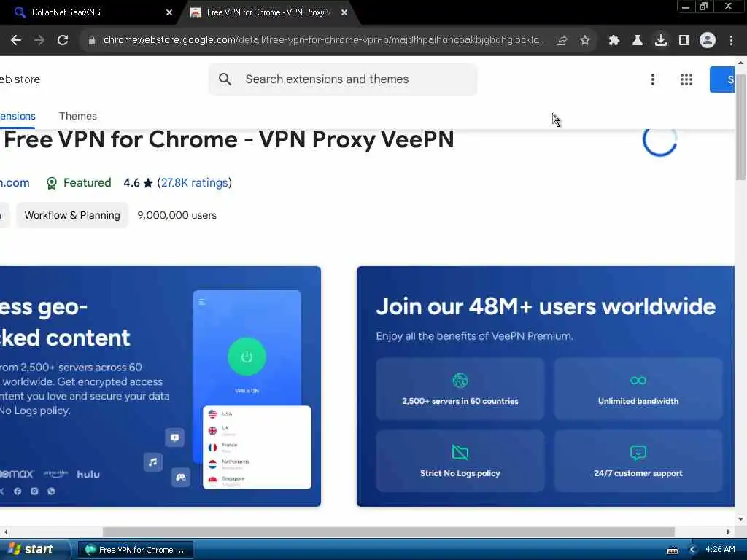This screenshot has height=560, width=747.
Task: Click the padlock site info icon
Action: (91, 41)
